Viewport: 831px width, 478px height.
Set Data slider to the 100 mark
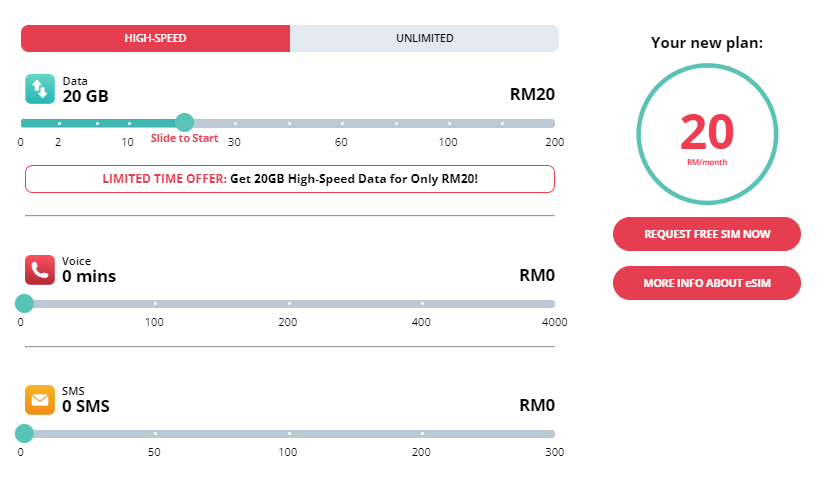click(x=449, y=123)
